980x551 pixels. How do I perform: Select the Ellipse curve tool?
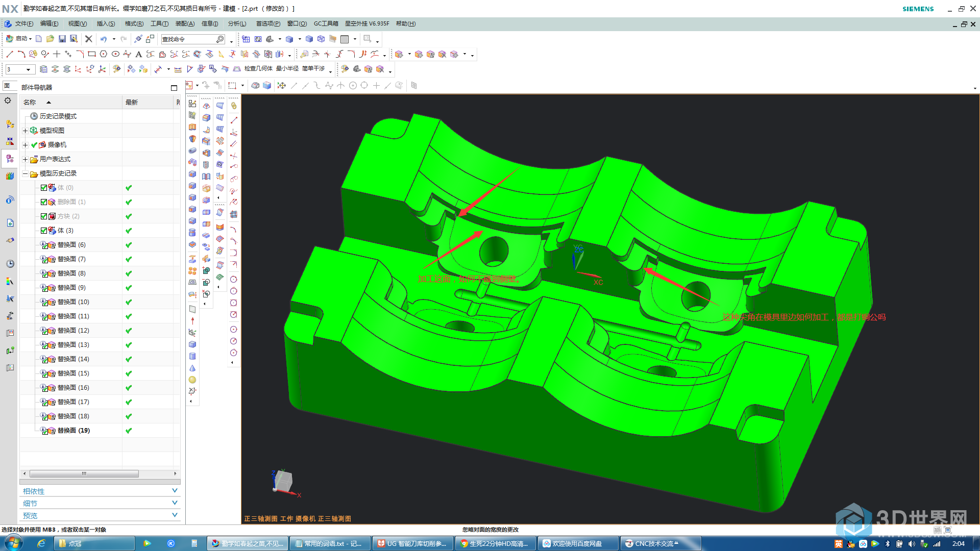click(x=115, y=54)
